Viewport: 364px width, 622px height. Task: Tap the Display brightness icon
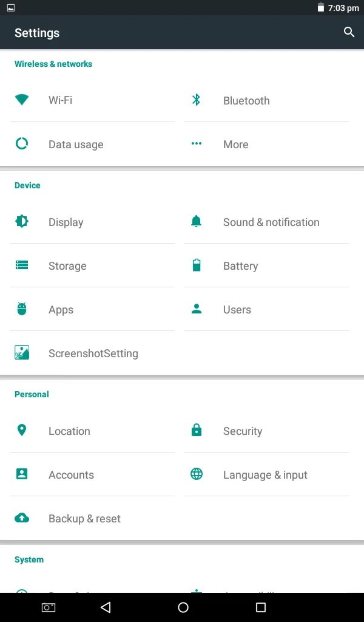pos(22,221)
